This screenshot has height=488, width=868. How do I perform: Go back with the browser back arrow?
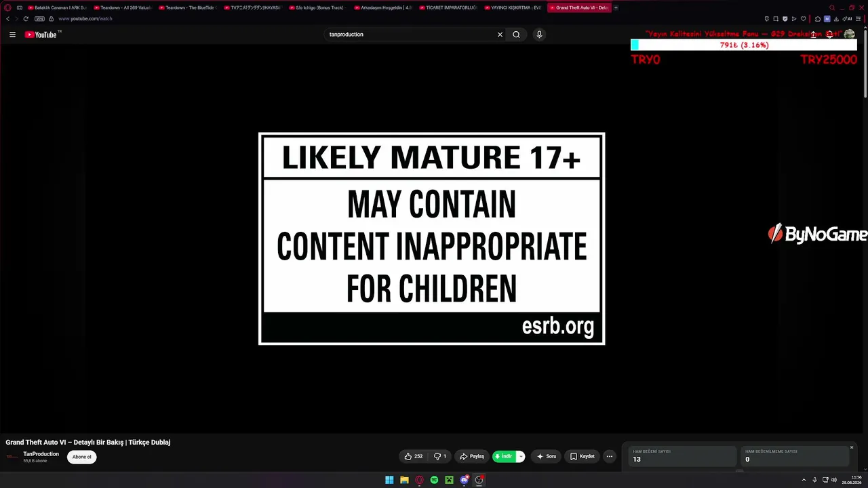pyautogui.click(x=7, y=19)
